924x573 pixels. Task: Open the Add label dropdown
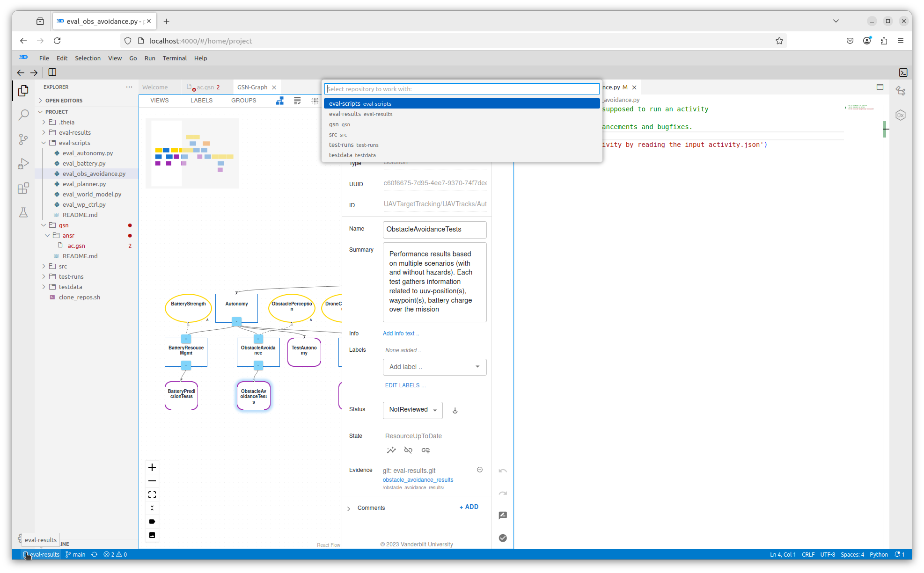(x=434, y=367)
